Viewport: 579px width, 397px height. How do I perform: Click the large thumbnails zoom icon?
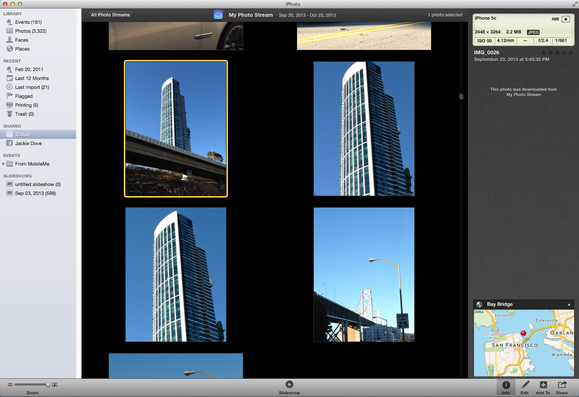pos(55,384)
